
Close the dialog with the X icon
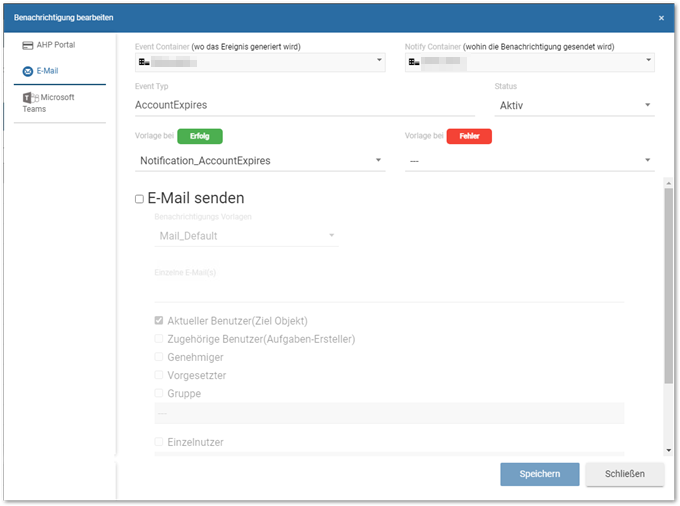[x=661, y=18]
